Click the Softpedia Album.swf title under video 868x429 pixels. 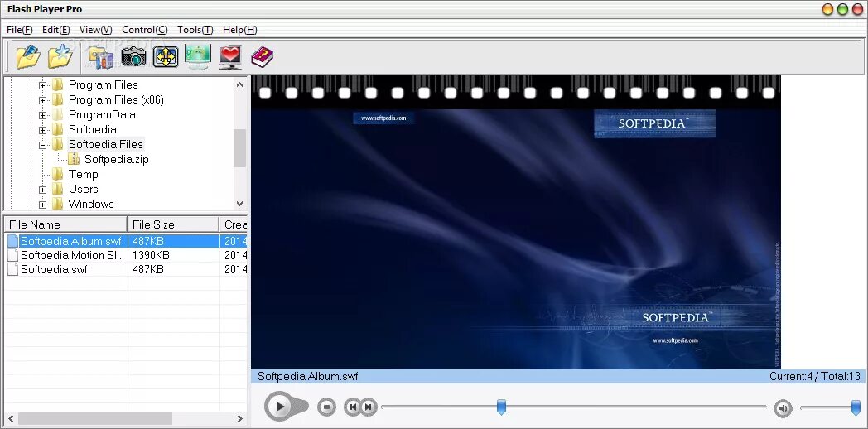tap(308, 377)
